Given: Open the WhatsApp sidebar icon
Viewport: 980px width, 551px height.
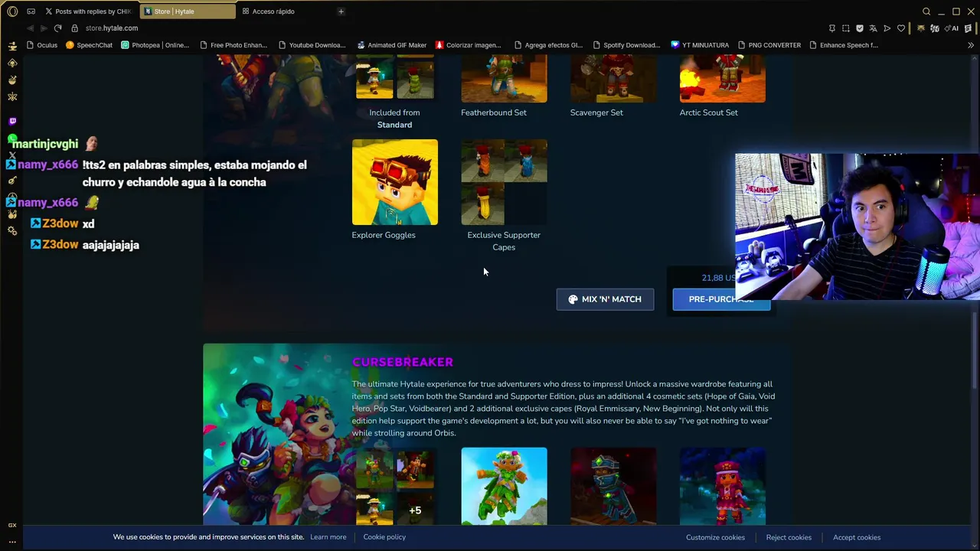Looking at the screenshot, I should click(12, 139).
